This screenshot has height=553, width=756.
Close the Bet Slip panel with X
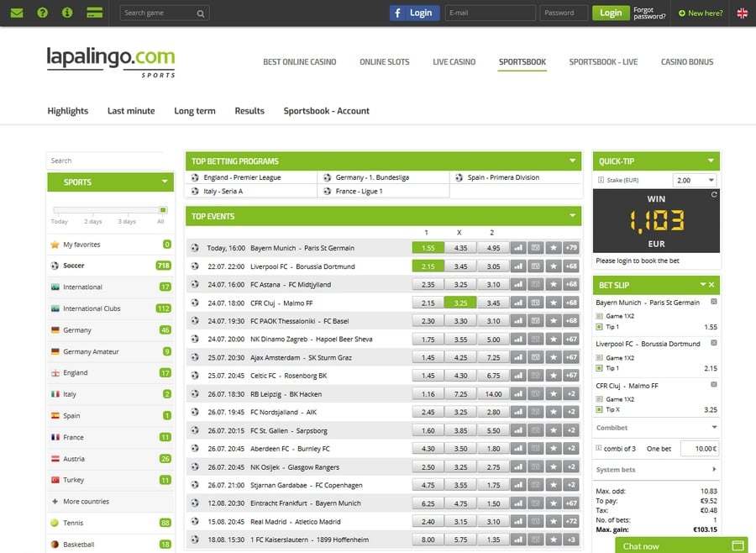(711, 285)
